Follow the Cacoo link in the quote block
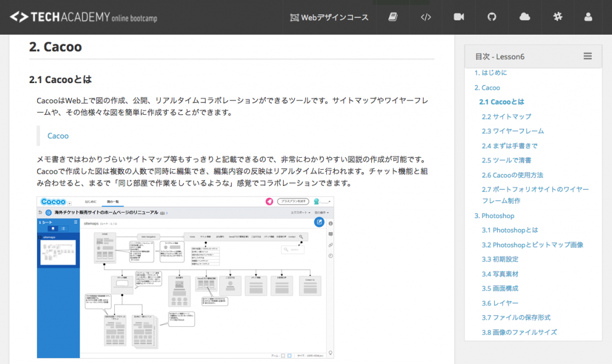This screenshot has height=364, width=612. [58, 136]
